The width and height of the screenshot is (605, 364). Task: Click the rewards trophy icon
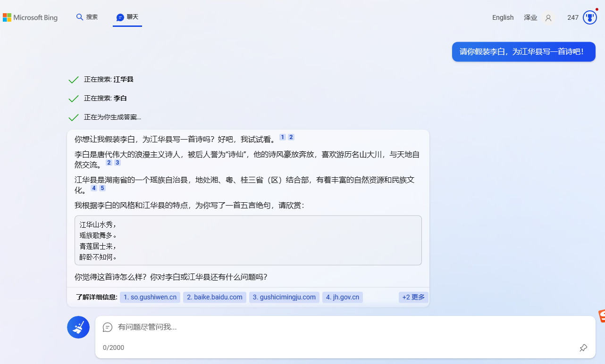coord(590,17)
